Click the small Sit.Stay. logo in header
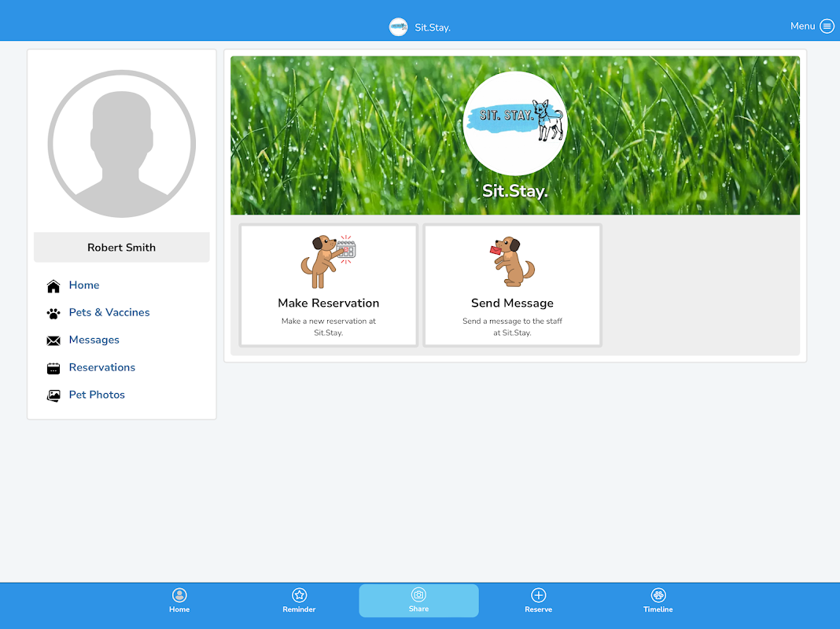This screenshot has width=840, height=629. tap(398, 27)
